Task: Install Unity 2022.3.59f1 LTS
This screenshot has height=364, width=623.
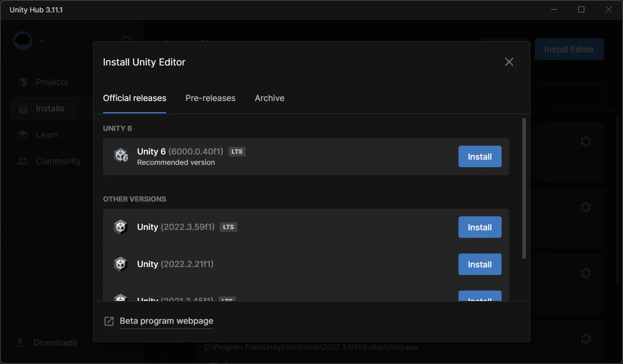Action: pos(480,227)
